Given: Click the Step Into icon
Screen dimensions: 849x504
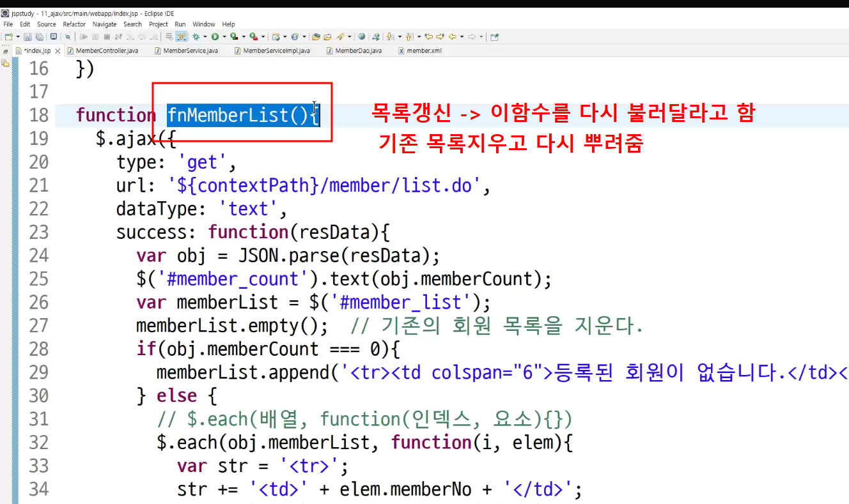Looking at the screenshot, I should (130, 37).
